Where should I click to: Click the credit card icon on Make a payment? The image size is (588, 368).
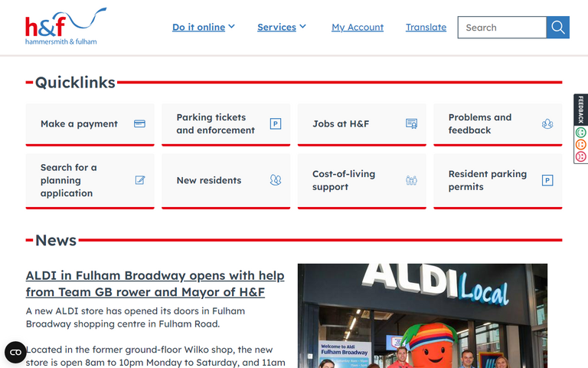coord(139,123)
